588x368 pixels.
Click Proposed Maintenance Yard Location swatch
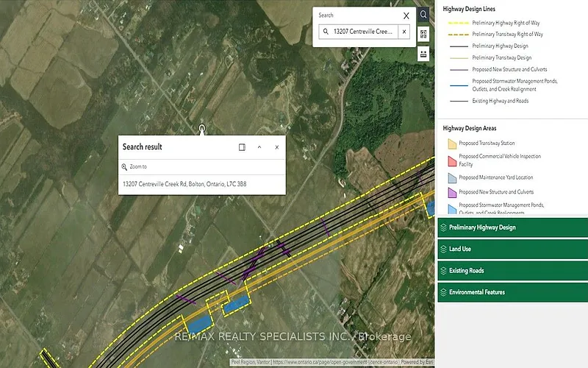pos(451,178)
